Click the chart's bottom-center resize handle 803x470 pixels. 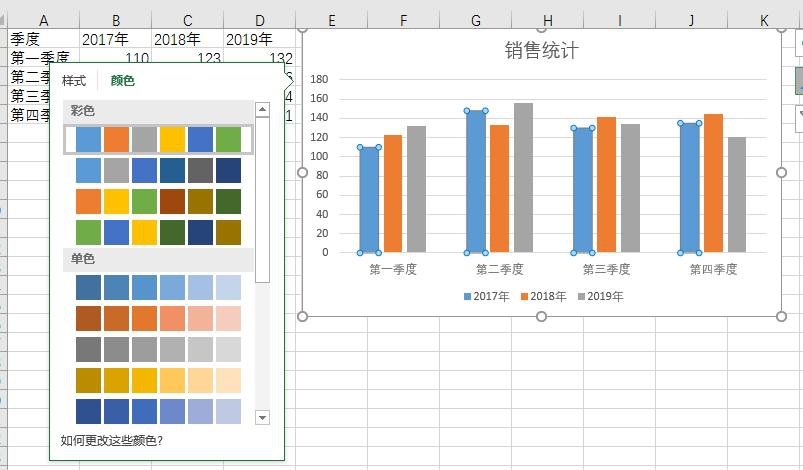(x=541, y=317)
